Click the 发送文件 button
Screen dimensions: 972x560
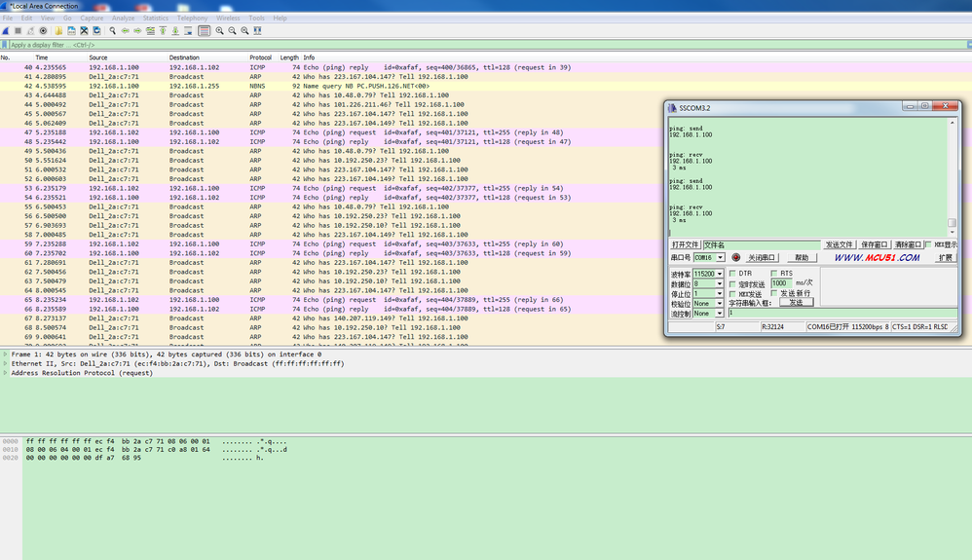coord(840,245)
